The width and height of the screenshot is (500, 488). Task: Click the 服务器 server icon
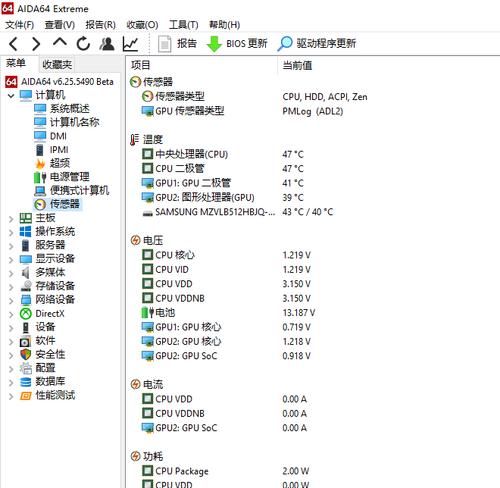pos(26,245)
